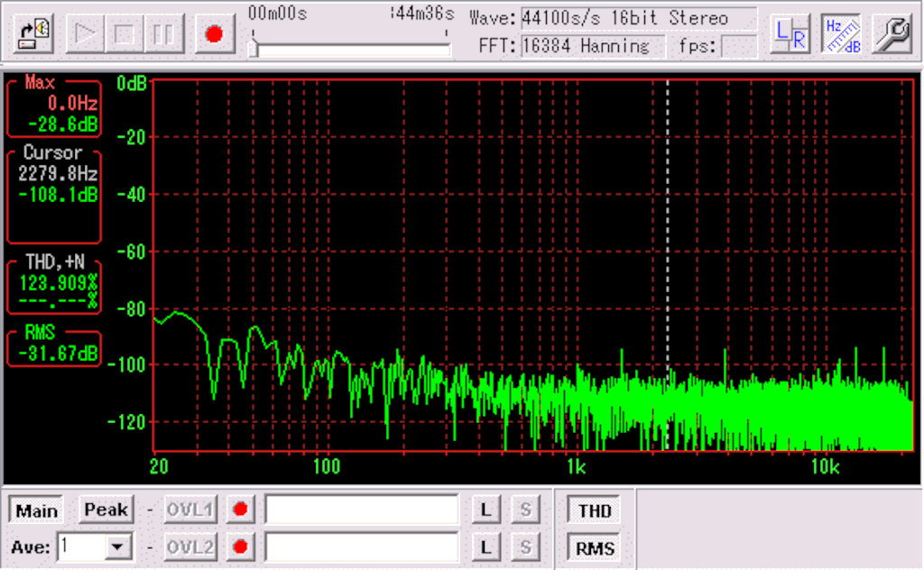Toggle the L/R channel selection icon
Image resolution: width=924 pixels, height=570 pixels.
pos(790,34)
